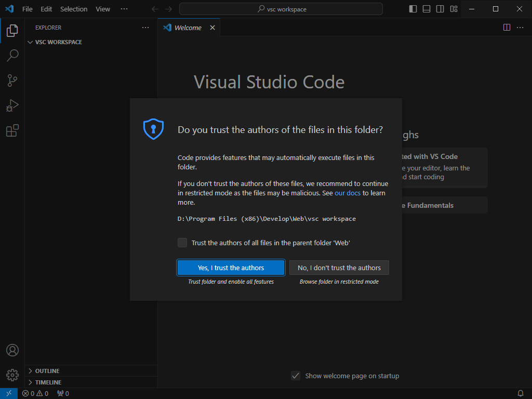Follow the 'our docs' link
The height and width of the screenshot is (399, 532).
(x=348, y=193)
